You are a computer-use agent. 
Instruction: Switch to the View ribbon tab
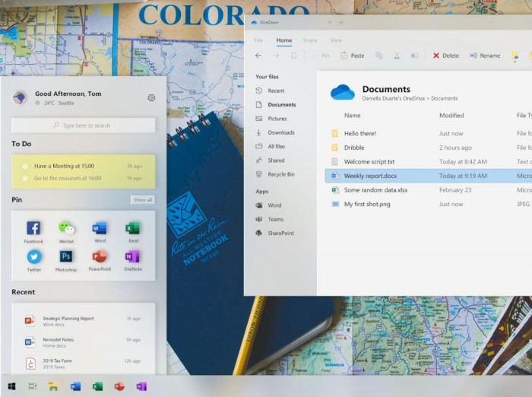click(x=336, y=40)
